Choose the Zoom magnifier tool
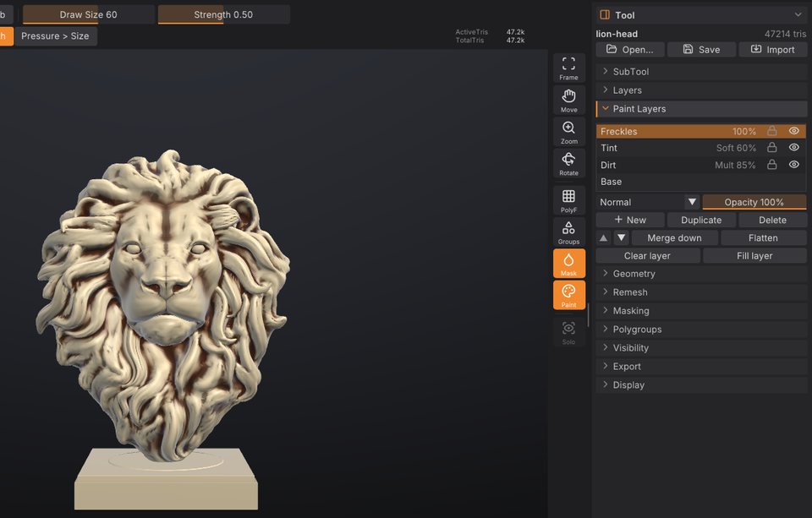The height and width of the screenshot is (518, 812). pos(568,132)
